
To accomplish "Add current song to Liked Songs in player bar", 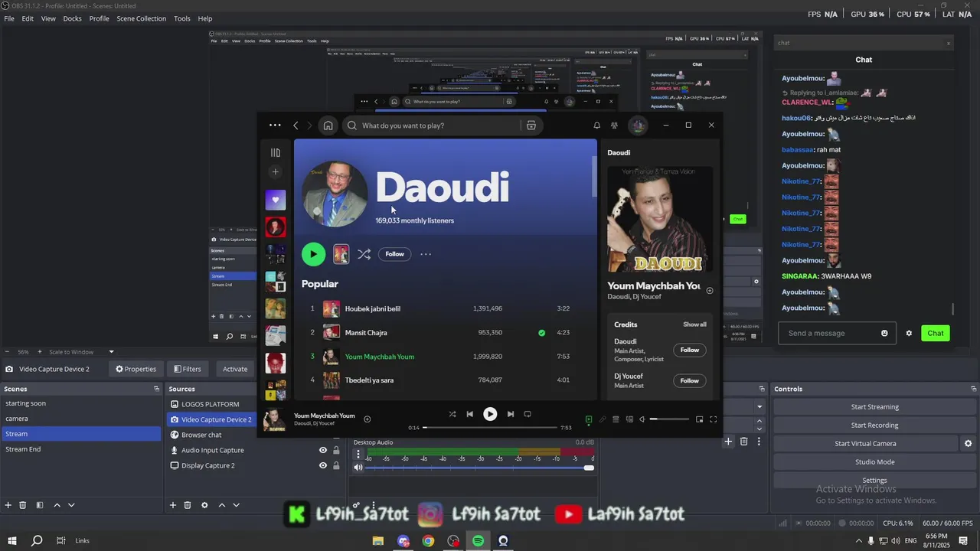I will click(x=367, y=419).
